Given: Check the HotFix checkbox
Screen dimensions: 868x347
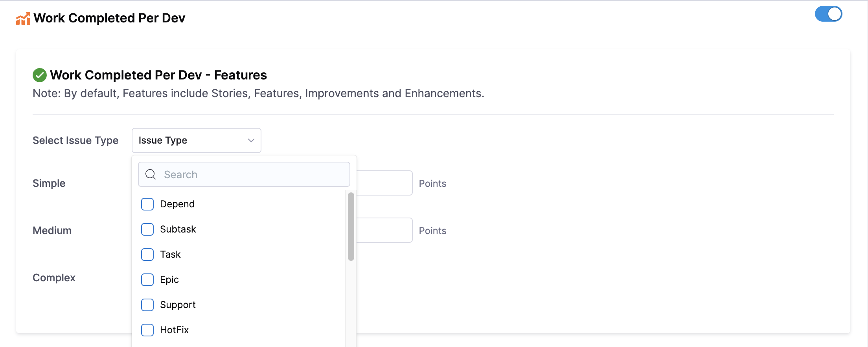Looking at the screenshot, I should [147, 330].
